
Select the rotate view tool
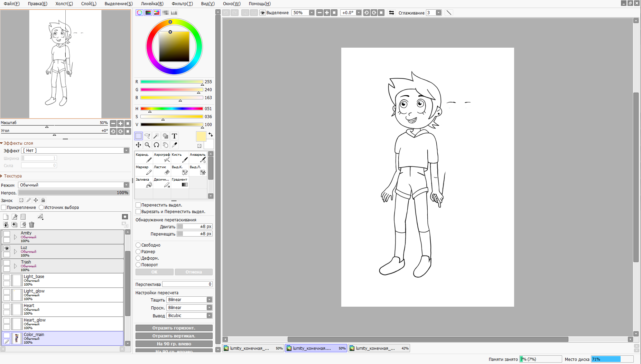[x=156, y=145]
